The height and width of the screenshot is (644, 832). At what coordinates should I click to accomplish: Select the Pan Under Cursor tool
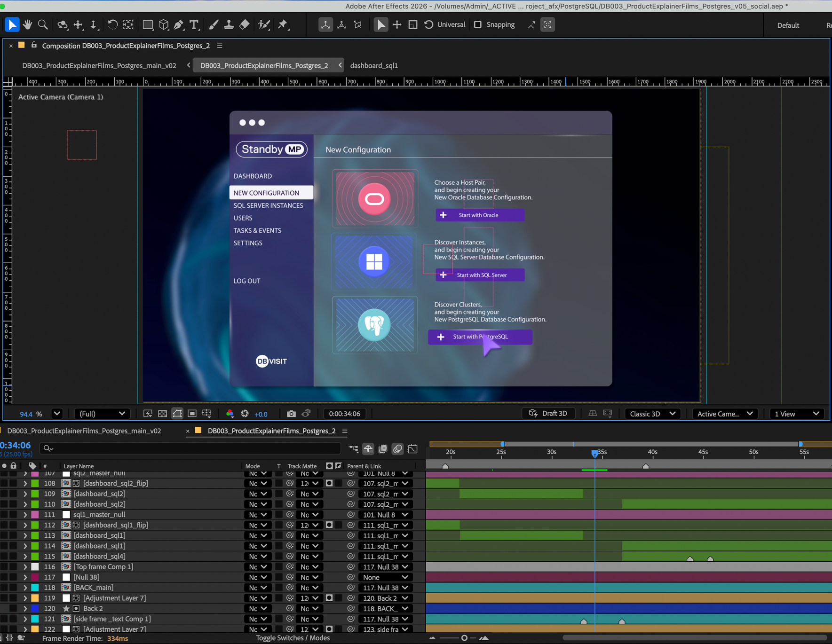point(78,24)
